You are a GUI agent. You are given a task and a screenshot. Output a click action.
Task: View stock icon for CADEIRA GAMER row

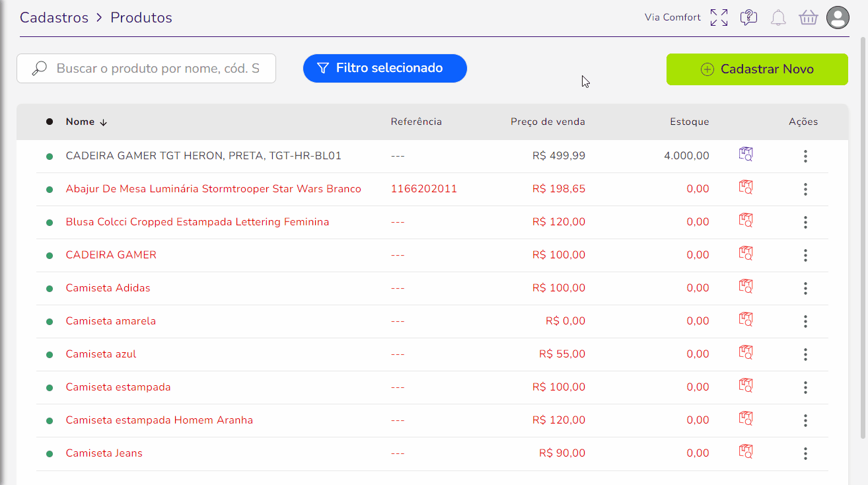pos(746,254)
